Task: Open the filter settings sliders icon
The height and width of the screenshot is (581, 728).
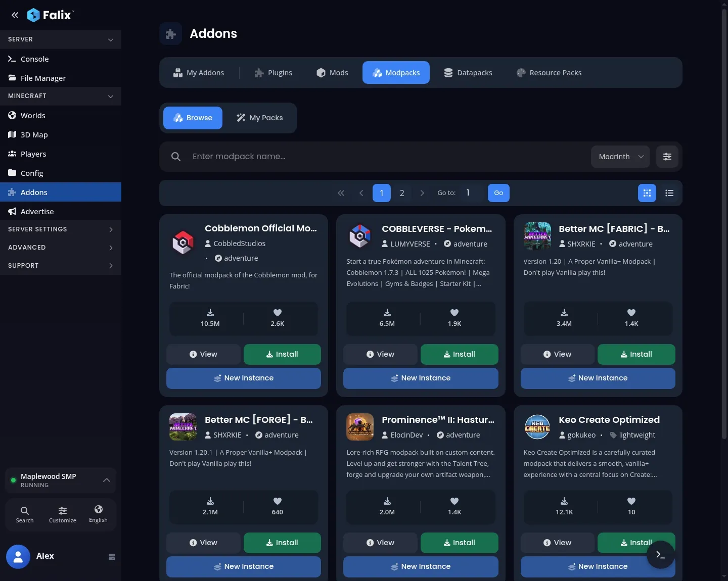Action: pyautogui.click(x=667, y=157)
